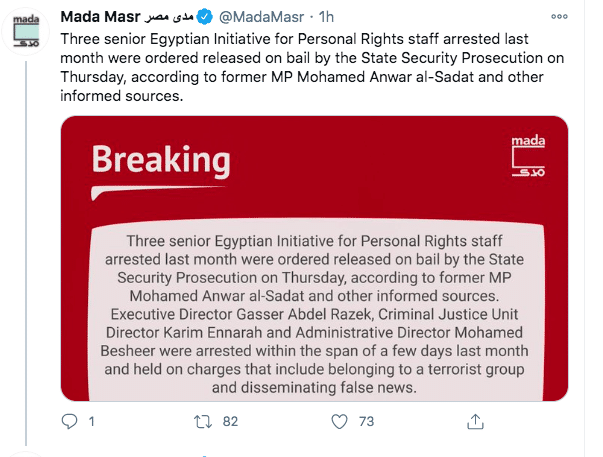View the 82 retweets count

[230, 421]
